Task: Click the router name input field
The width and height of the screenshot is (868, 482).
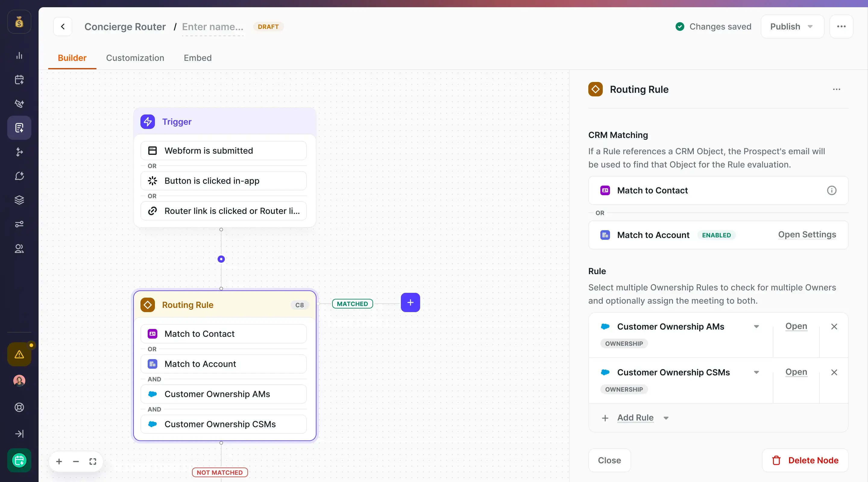Action: coord(212,27)
